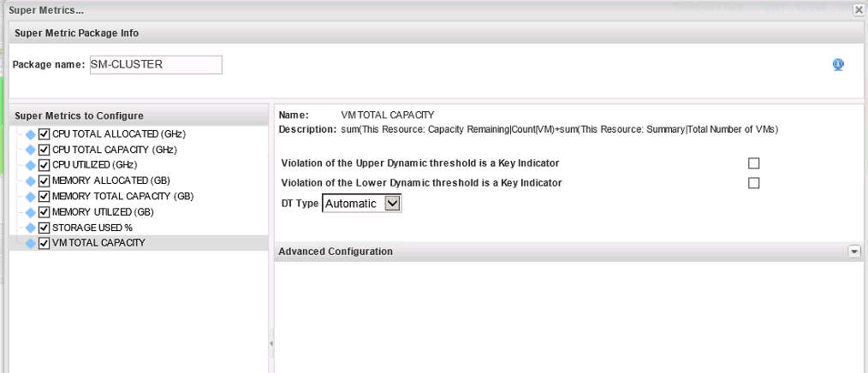The height and width of the screenshot is (373, 868).
Task: Click diamond icon beside VM TOTAL CAPACITY
Action: pos(31,243)
